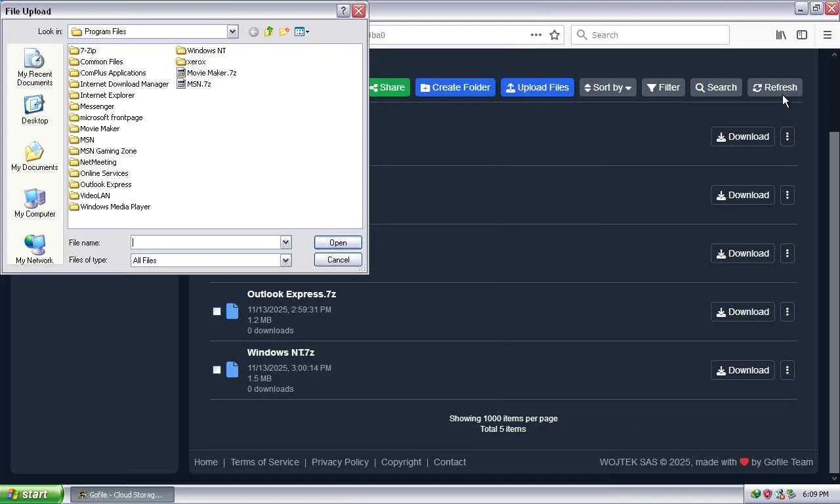Focus the File name text field

click(x=206, y=242)
